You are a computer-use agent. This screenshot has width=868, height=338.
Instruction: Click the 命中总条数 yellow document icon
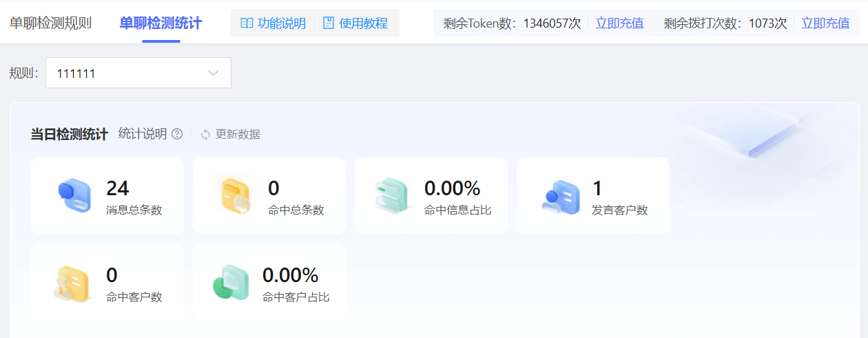(235, 195)
